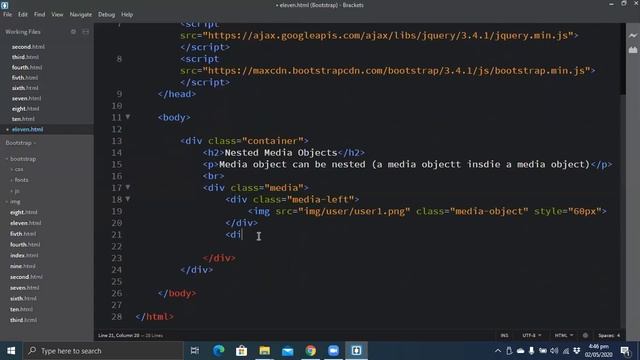Click Line 21, Column 20 cursor status
The height and width of the screenshot is (360, 640).
point(119,335)
